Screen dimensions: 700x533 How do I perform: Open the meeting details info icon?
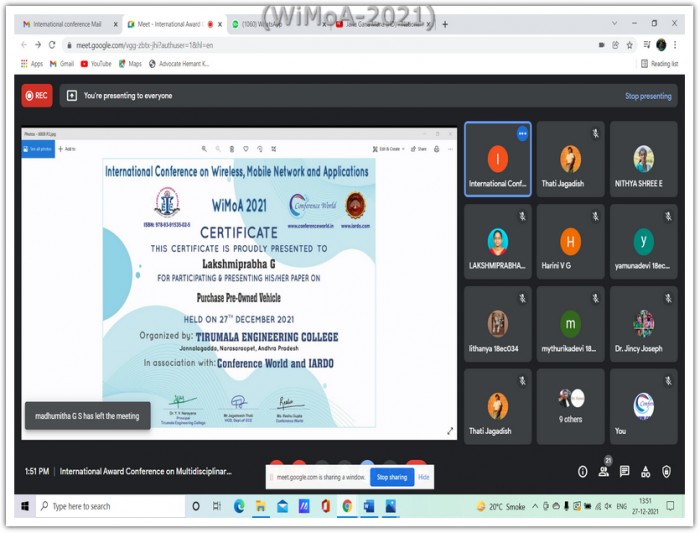582,471
